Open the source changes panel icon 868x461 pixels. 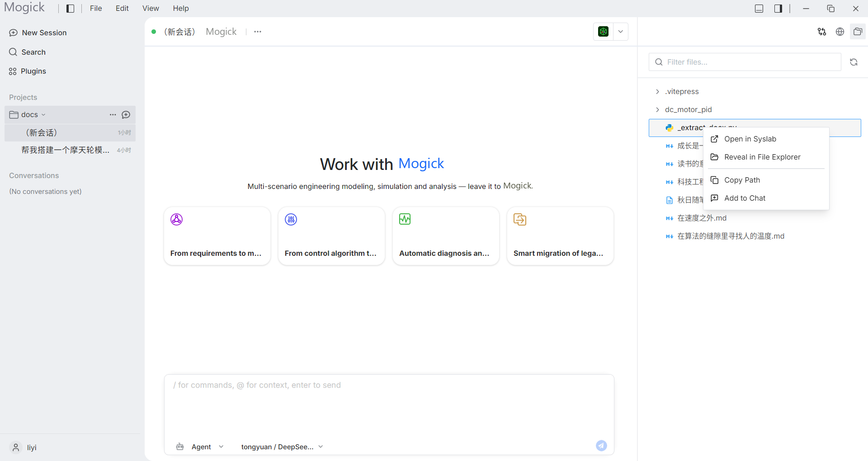point(822,32)
